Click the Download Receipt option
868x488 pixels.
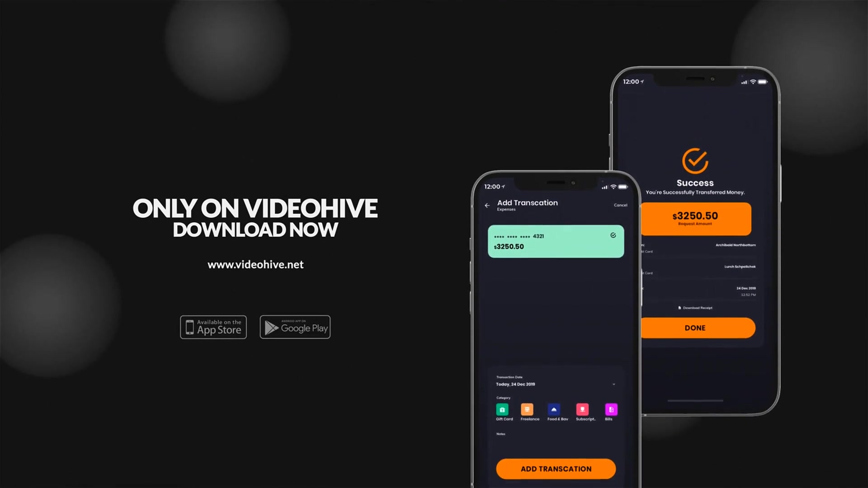pyautogui.click(x=696, y=307)
